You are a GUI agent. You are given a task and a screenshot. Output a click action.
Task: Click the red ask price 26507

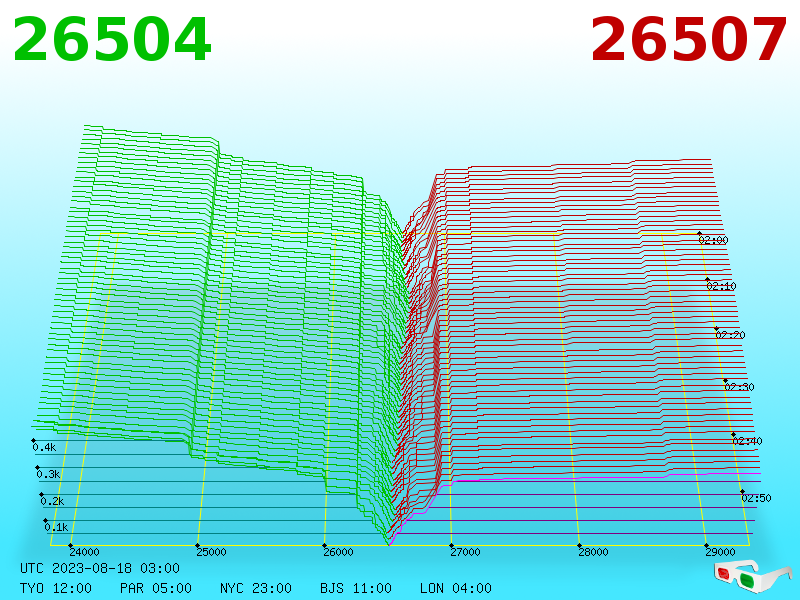tap(688, 39)
